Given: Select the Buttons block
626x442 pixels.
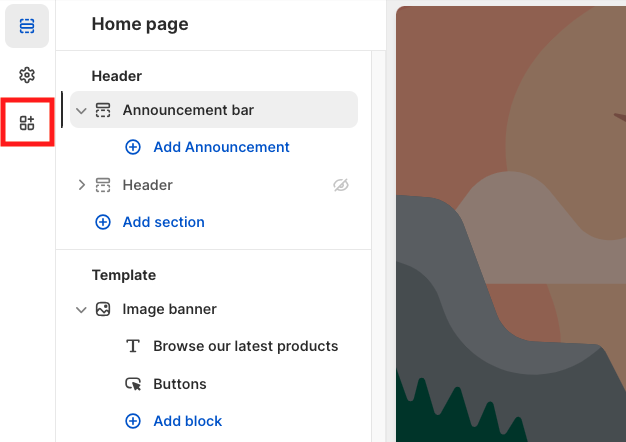Looking at the screenshot, I should (x=180, y=384).
